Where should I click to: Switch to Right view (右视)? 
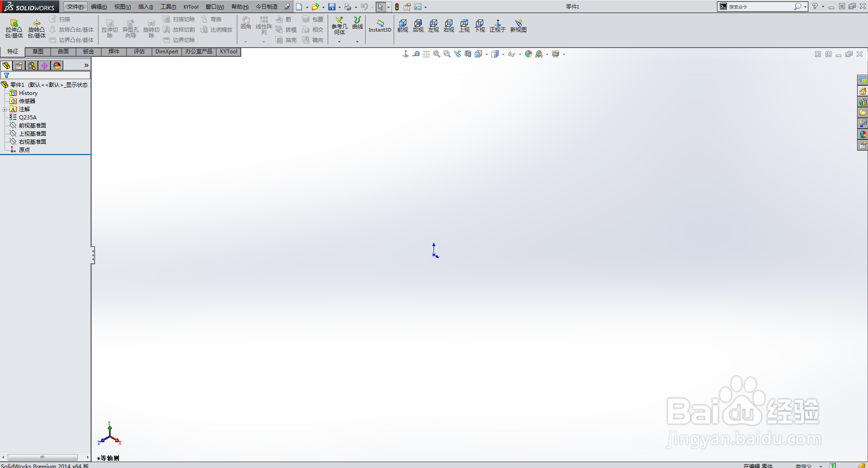click(x=449, y=26)
